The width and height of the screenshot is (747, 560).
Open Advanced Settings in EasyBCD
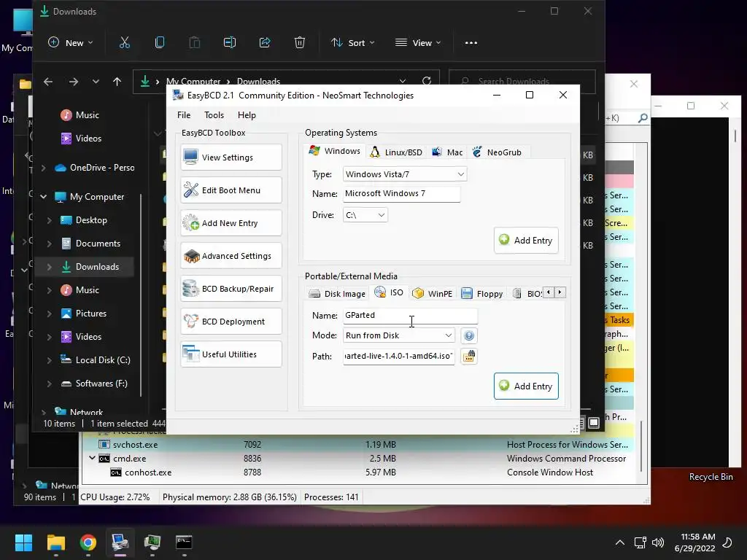231,256
